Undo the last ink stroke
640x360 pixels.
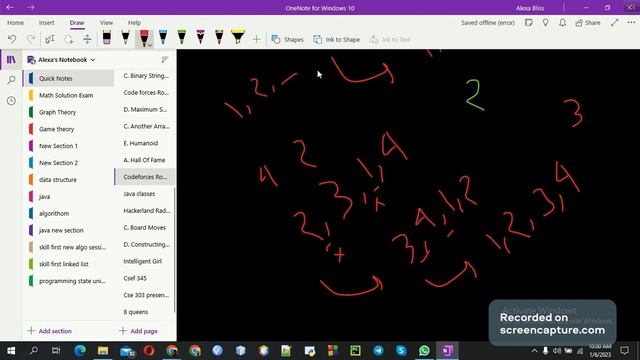(12, 39)
